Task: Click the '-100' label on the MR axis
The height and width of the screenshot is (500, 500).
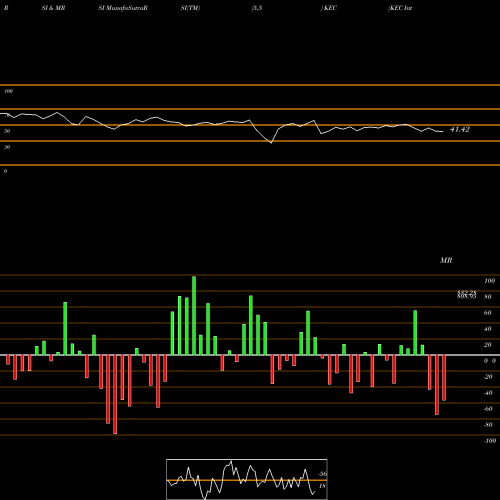Action: click(490, 441)
